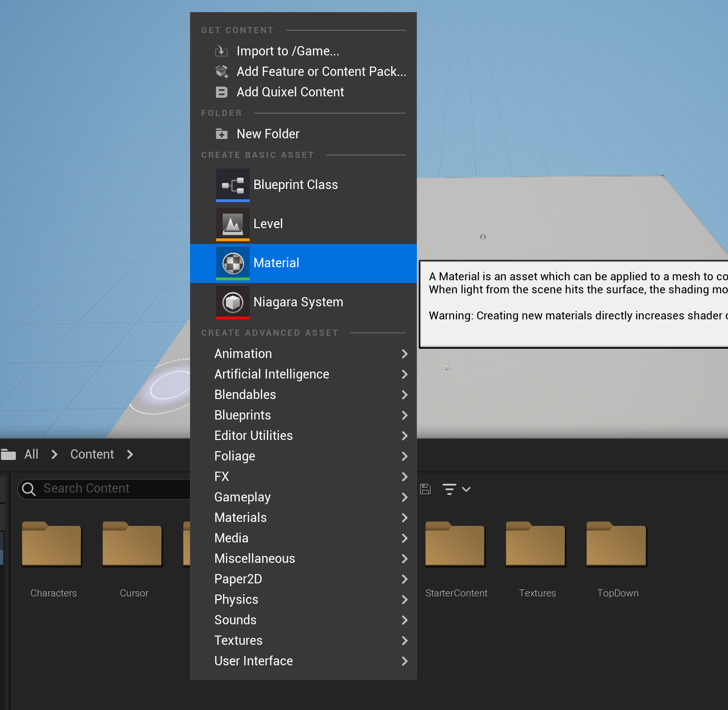Select the TopDown folder
The image size is (728, 710).
617,559
